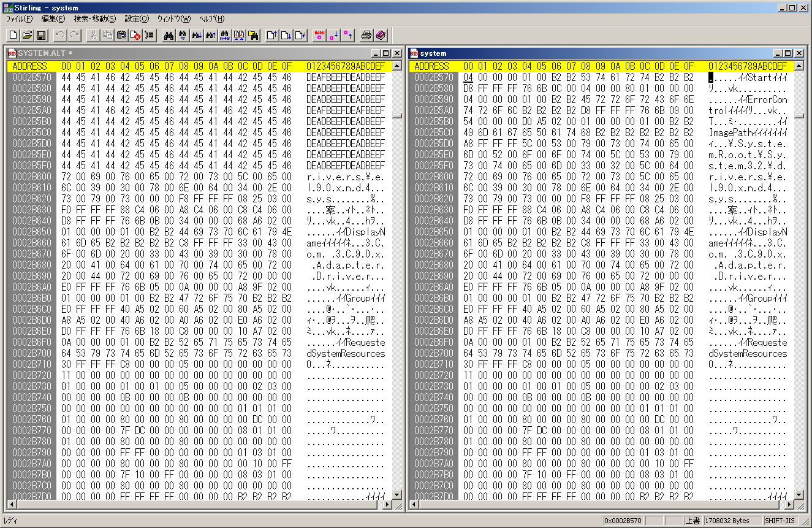Click the open file folder icon
The height and width of the screenshot is (528, 812).
[x=27, y=35]
